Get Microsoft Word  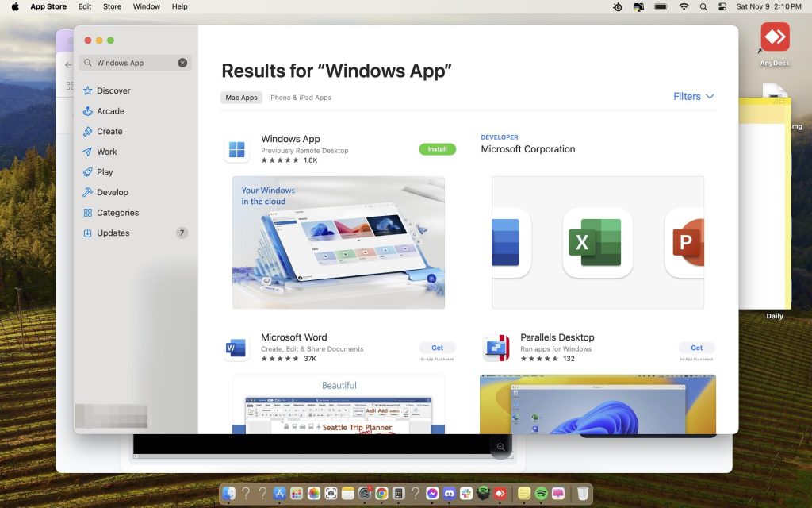[437, 348]
